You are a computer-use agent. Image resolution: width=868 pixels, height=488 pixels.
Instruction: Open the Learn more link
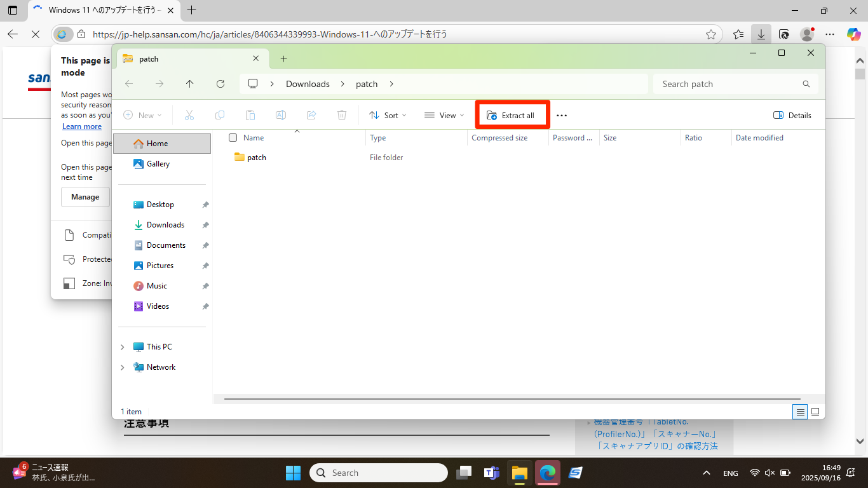pos(82,126)
